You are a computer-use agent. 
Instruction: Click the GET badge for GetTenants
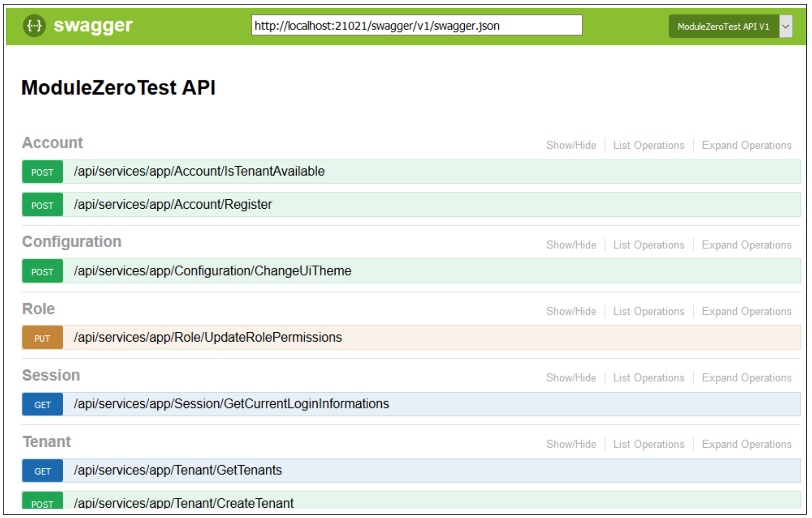pyautogui.click(x=42, y=471)
